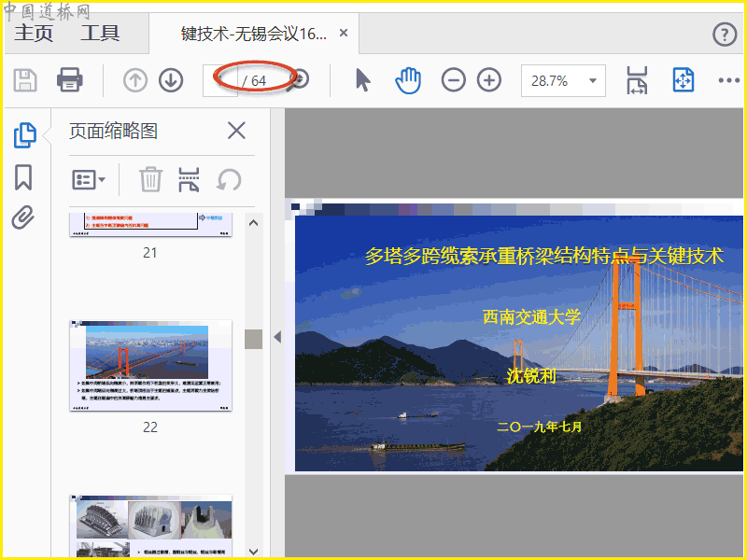
Task: Choose the selection arrow tool
Action: coord(363,80)
